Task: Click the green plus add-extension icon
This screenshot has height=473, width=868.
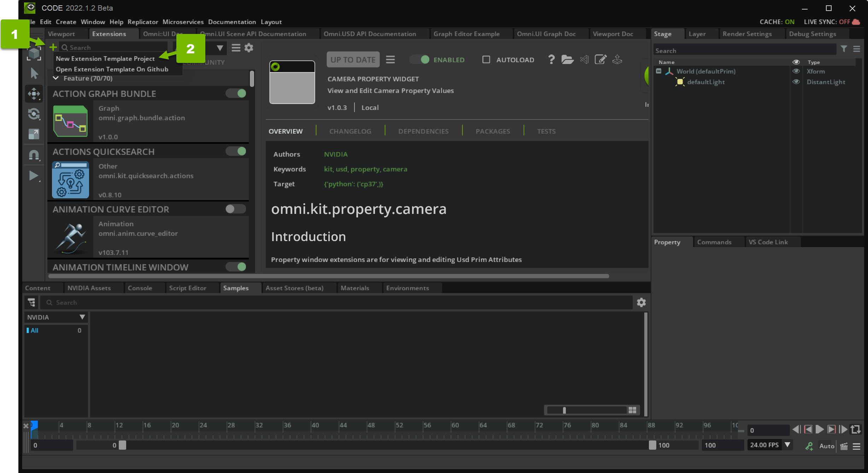Action: [53, 47]
